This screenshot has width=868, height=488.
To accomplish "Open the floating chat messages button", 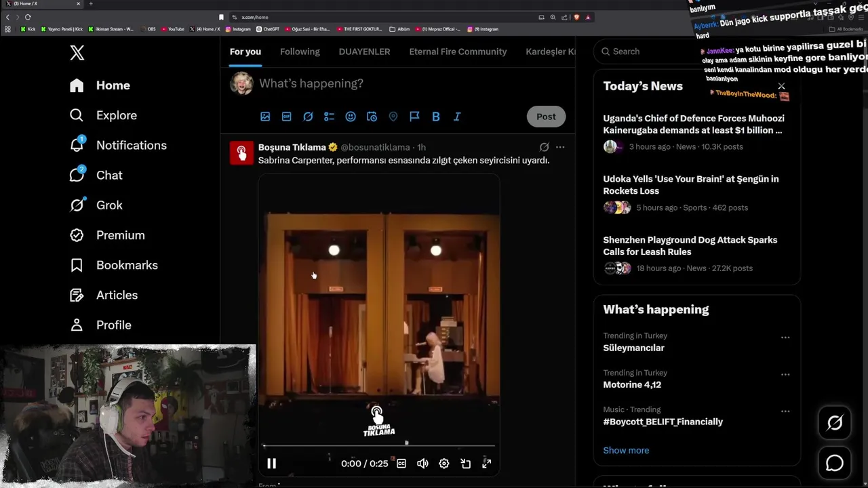I will point(835,463).
